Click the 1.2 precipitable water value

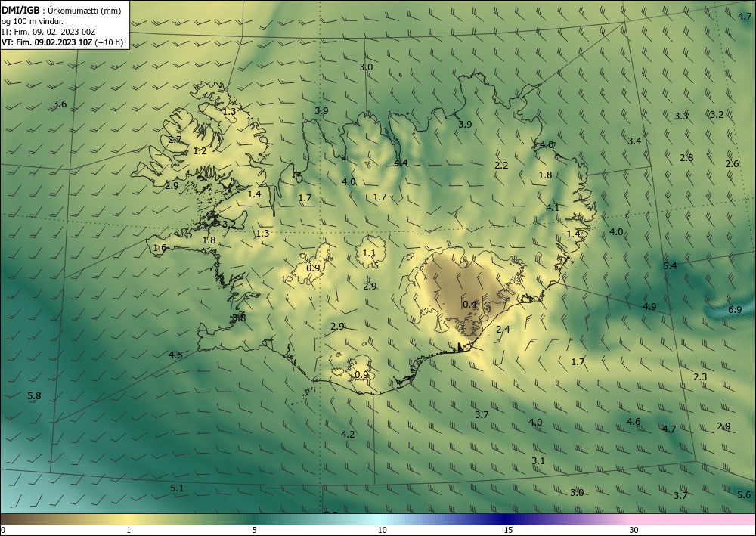point(200,151)
